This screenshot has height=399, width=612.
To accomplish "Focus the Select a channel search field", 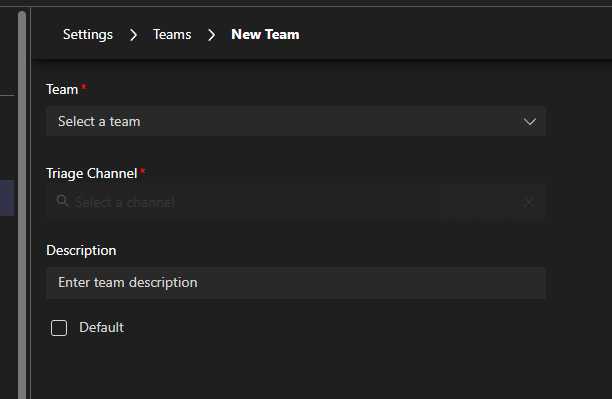I will tap(296, 202).
